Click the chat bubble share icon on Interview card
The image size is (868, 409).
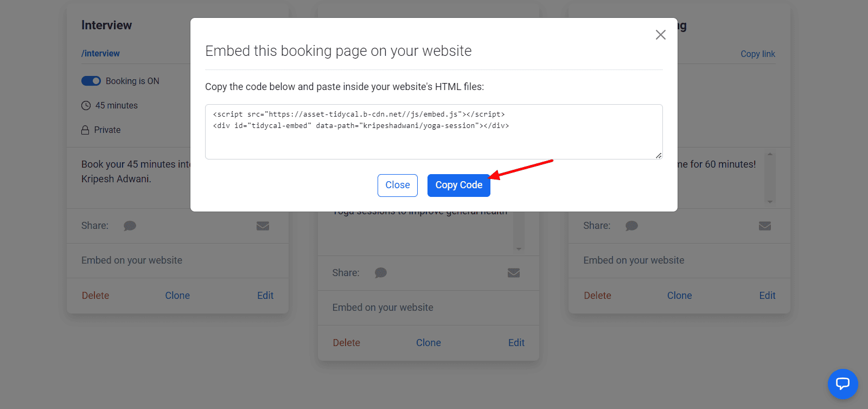pos(130,226)
